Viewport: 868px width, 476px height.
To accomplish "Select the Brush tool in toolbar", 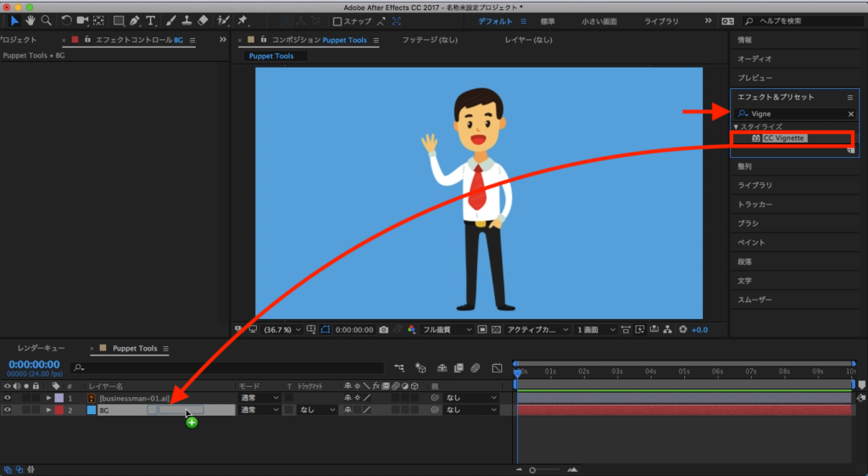I will coord(170,20).
